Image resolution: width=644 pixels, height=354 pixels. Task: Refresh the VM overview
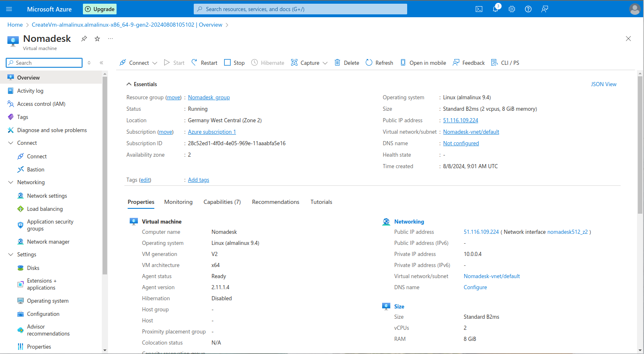379,63
